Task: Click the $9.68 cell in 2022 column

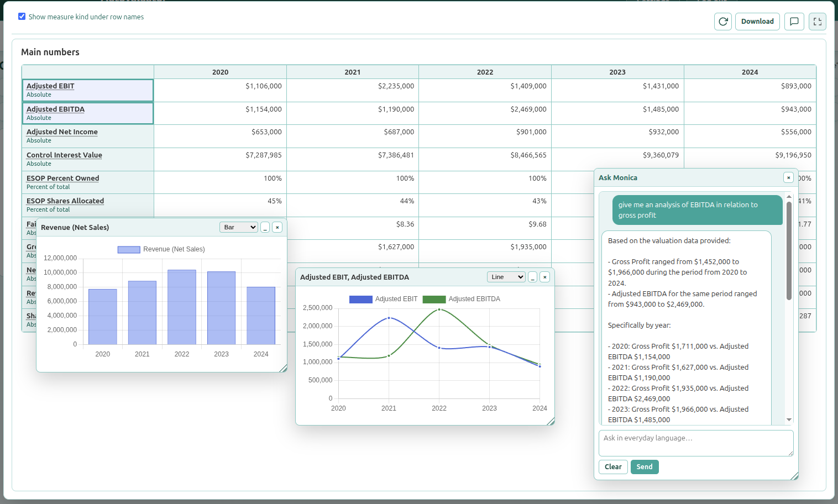Action: (485, 228)
